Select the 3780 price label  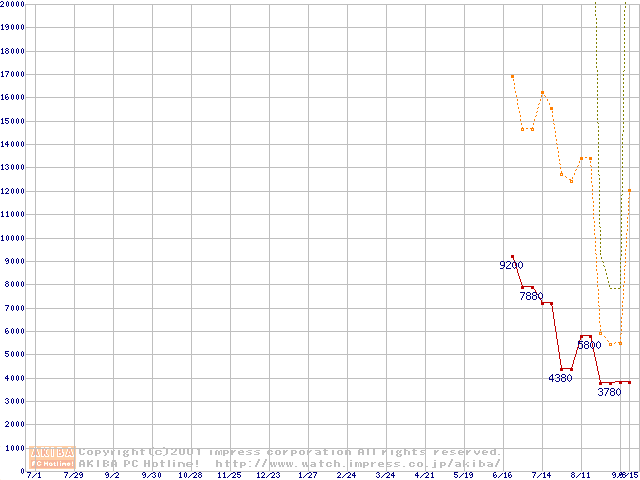point(609,392)
